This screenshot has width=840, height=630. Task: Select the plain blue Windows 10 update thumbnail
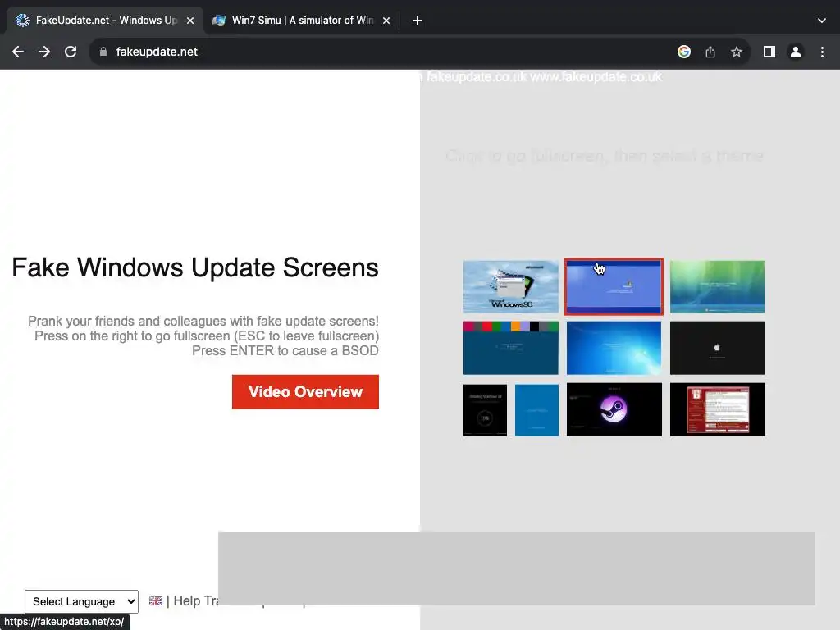(536, 410)
